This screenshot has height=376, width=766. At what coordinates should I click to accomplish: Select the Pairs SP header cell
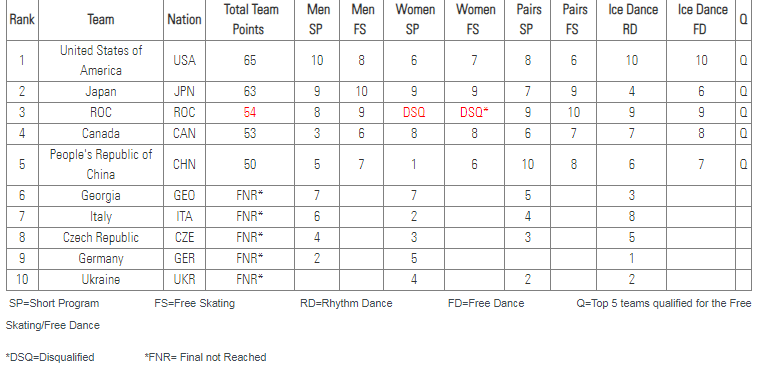tap(526, 20)
